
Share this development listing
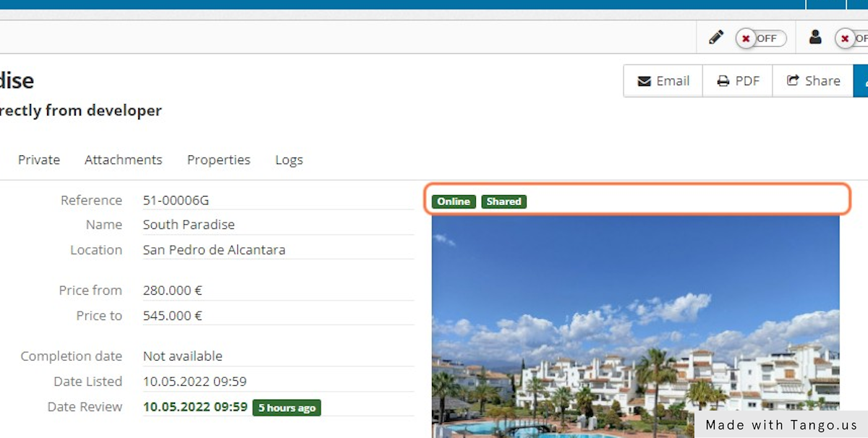point(813,81)
